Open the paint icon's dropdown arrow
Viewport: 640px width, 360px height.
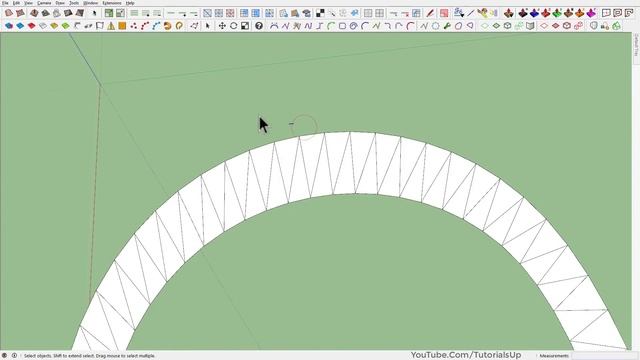coord(462,15)
